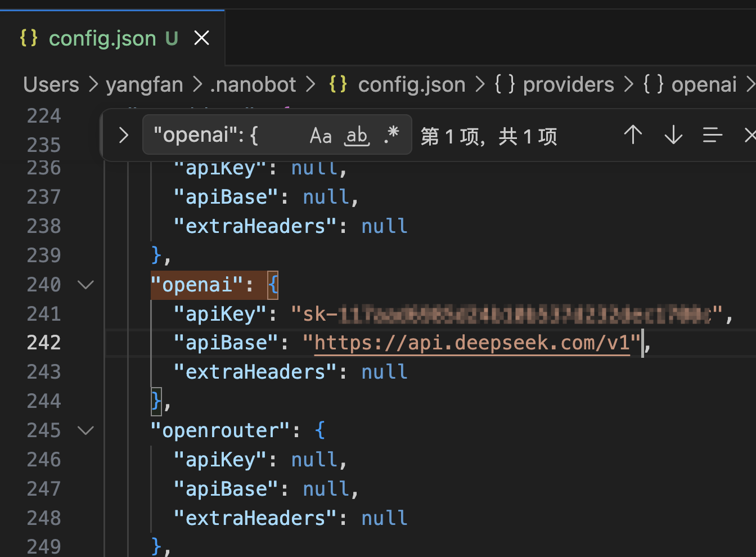Click line number 242 in the gutter
This screenshot has width=756, height=557.
point(44,343)
